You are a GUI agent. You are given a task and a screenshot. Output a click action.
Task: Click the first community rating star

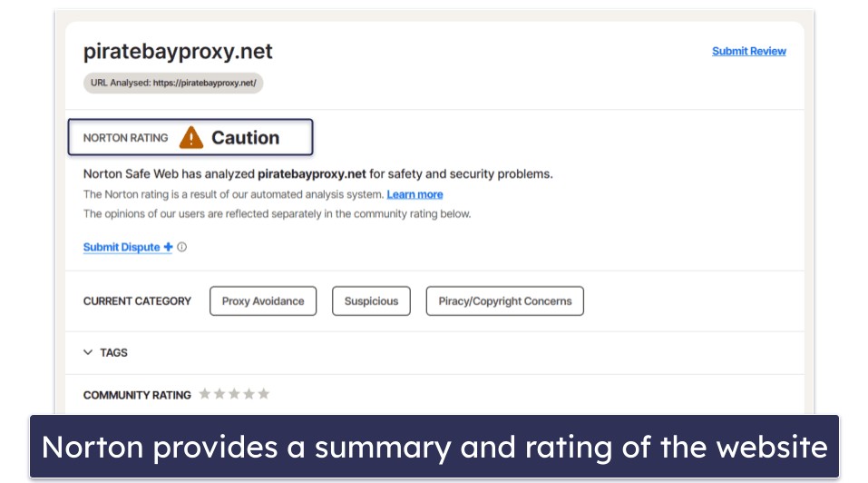tap(205, 394)
